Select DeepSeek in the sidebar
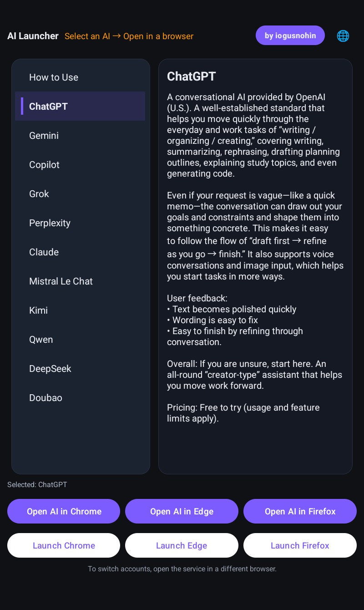Screen dimensions: 364x610 click(x=80, y=368)
